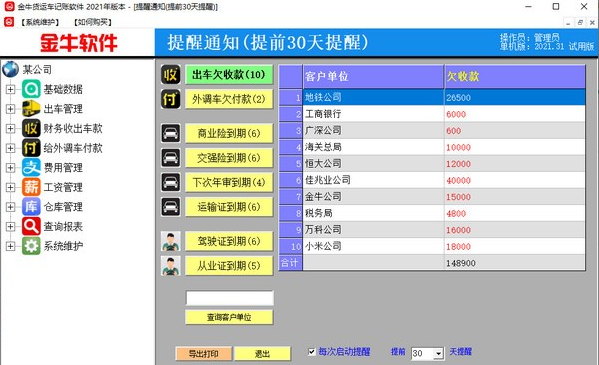Select the 海关总局 row
This screenshot has height=365, width=599.
click(x=432, y=147)
